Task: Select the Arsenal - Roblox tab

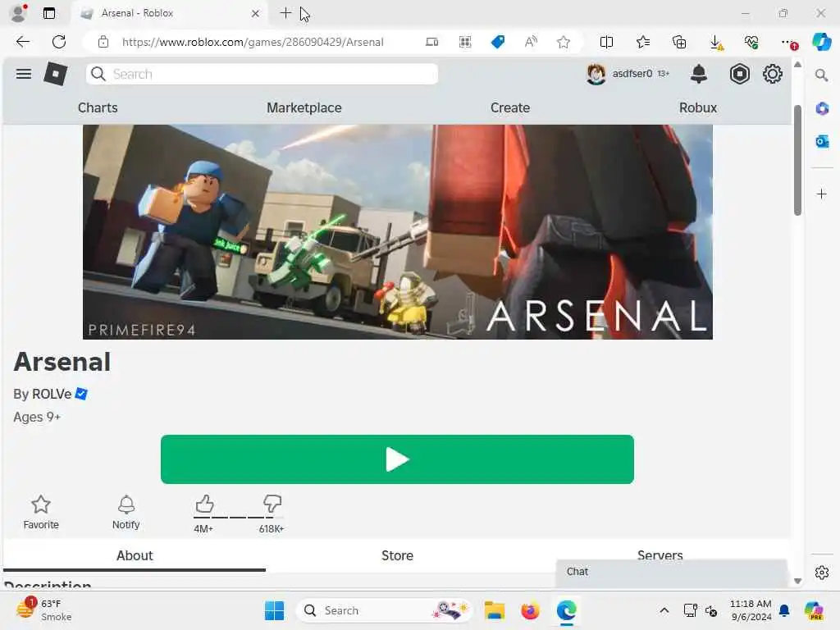Action: (171, 13)
